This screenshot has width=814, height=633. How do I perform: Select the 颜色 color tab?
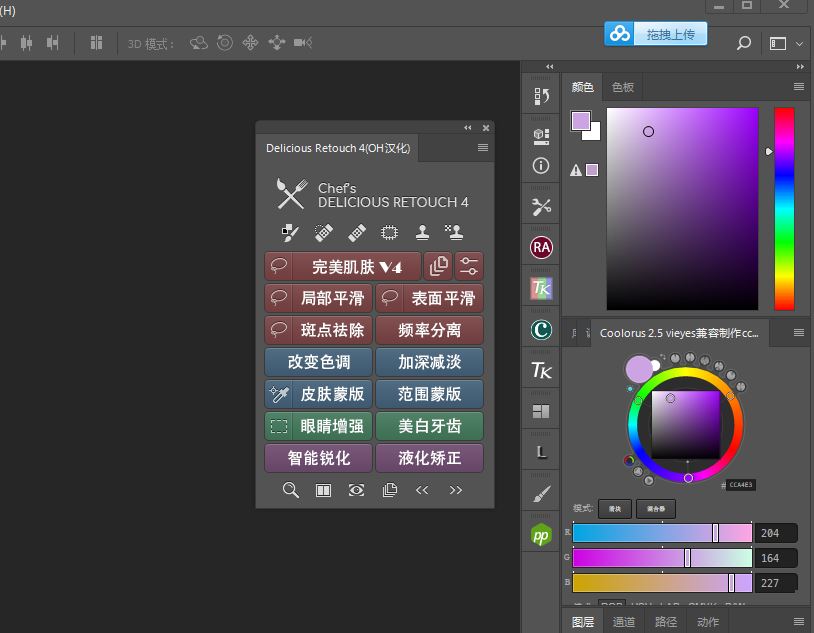582,87
